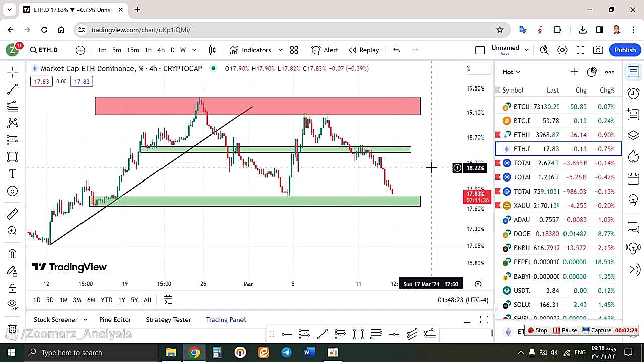Image resolution: width=644 pixels, height=362 pixels.
Task: Select the YTD date range
Action: click(x=106, y=300)
